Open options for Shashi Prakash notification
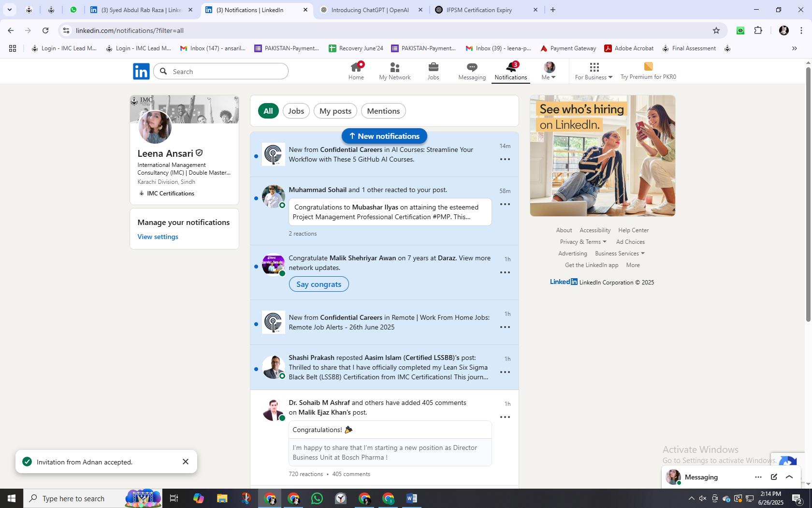 [505, 372]
